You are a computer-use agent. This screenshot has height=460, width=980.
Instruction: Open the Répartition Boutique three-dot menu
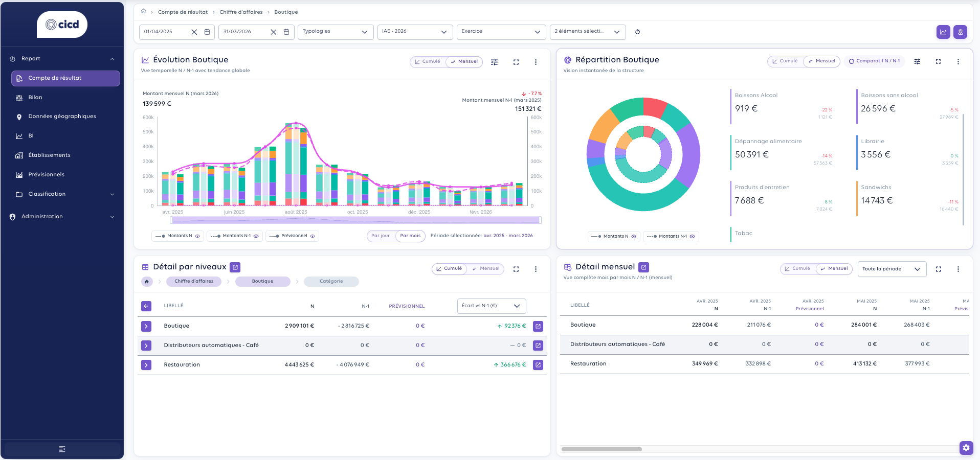[x=957, y=61]
